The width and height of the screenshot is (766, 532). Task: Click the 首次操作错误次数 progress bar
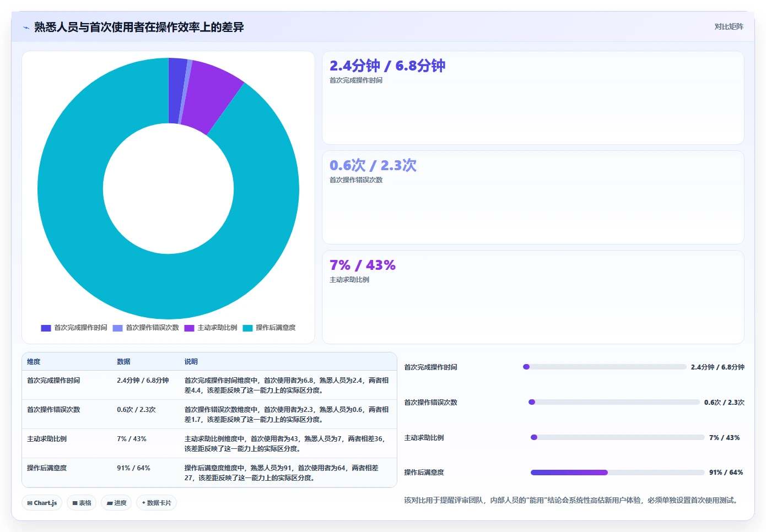pos(614,402)
